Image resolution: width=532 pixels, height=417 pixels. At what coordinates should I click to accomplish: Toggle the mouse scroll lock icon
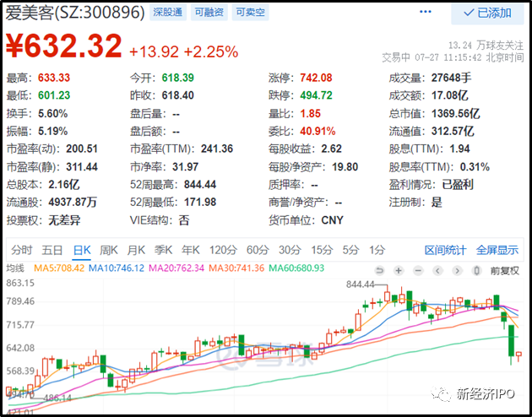pyautogui.click(x=476, y=270)
